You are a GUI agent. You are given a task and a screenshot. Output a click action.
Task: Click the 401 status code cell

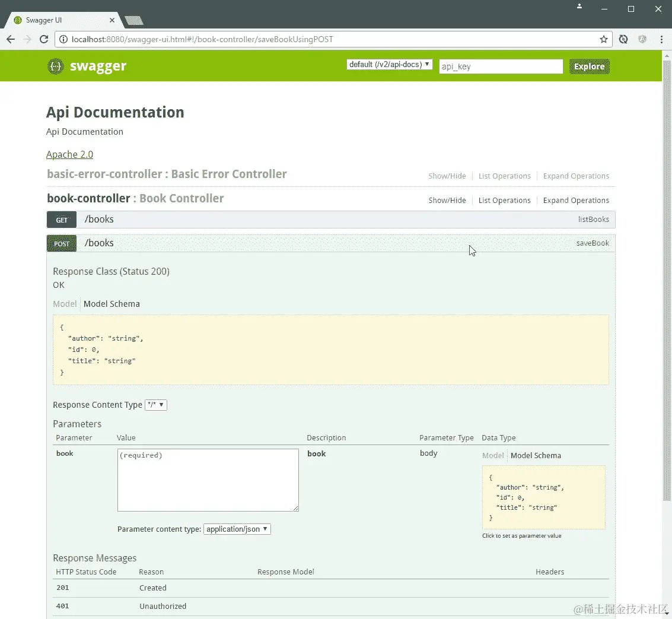62,606
